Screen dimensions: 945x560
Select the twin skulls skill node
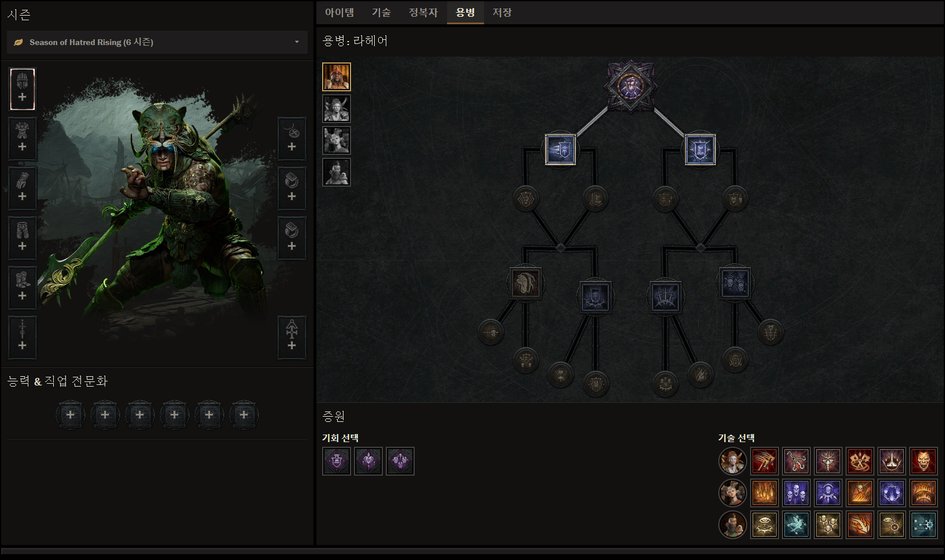735,283
